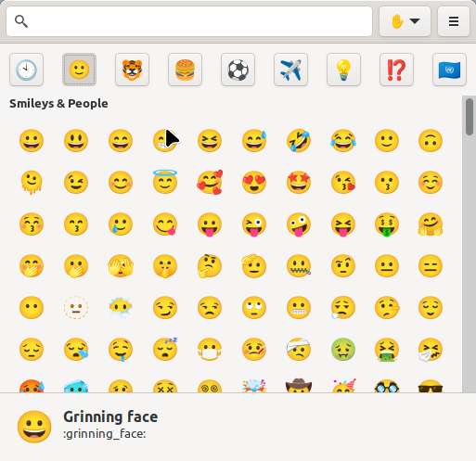Open the Recently Used clock category

click(26, 70)
